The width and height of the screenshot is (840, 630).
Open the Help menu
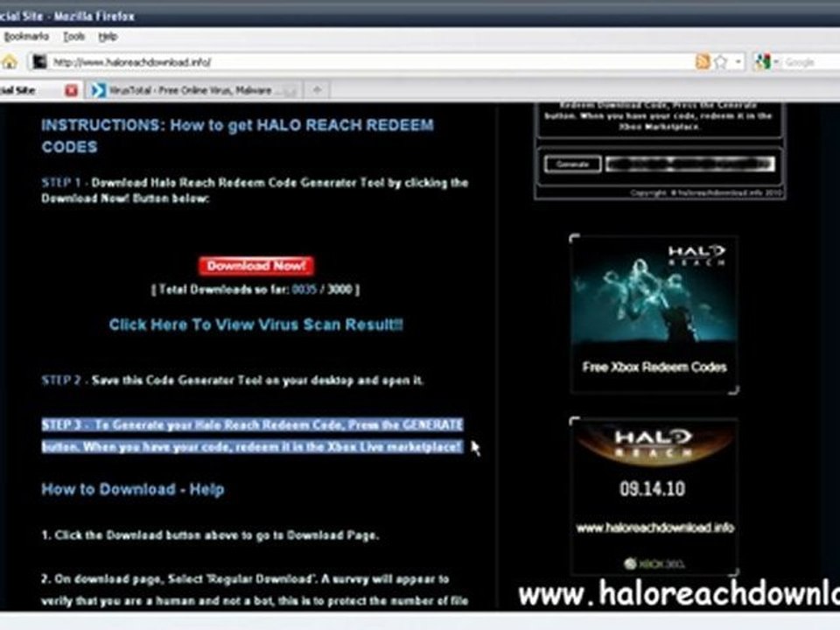point(107,37)
